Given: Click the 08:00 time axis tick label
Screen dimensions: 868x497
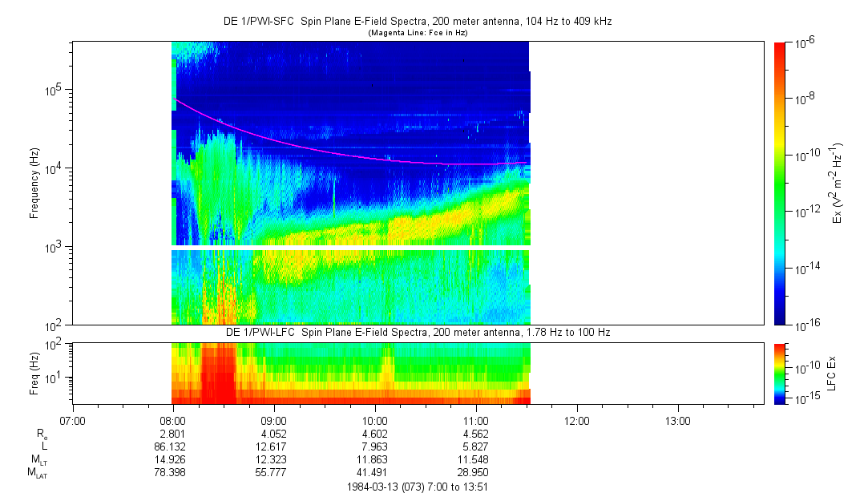Looking at the screenshot, I should pyautogui.click(x=173, y=420).
